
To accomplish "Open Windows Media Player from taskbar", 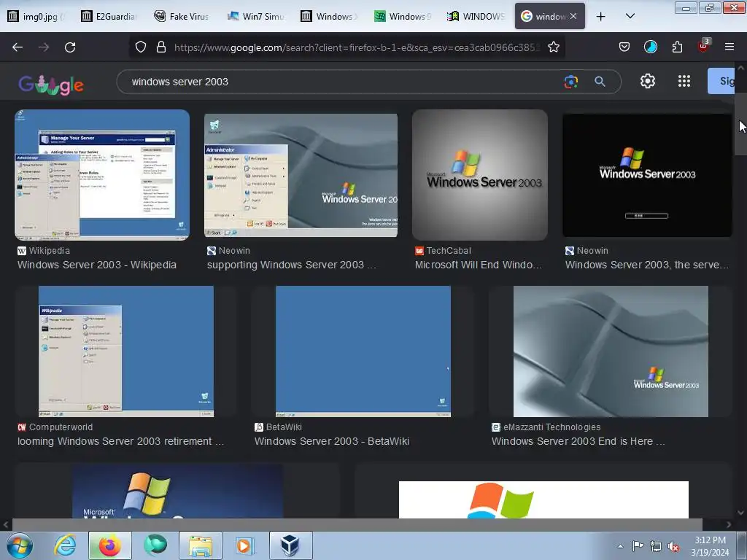I will click(x=245, y=545).
